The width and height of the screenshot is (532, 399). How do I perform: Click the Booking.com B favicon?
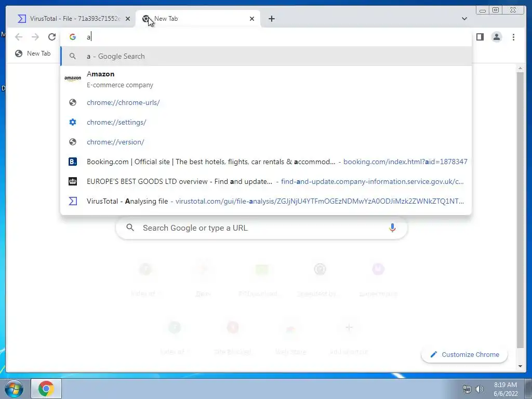coord(73,162)
